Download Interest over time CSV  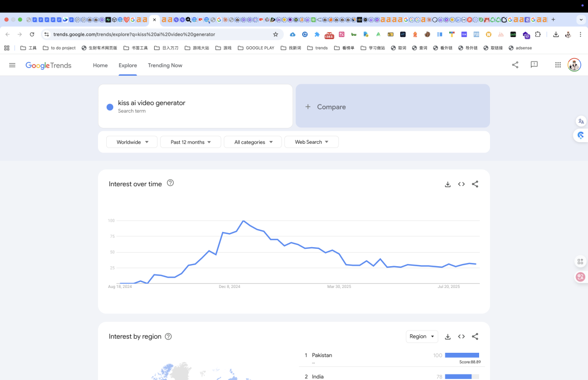[448, 184]
